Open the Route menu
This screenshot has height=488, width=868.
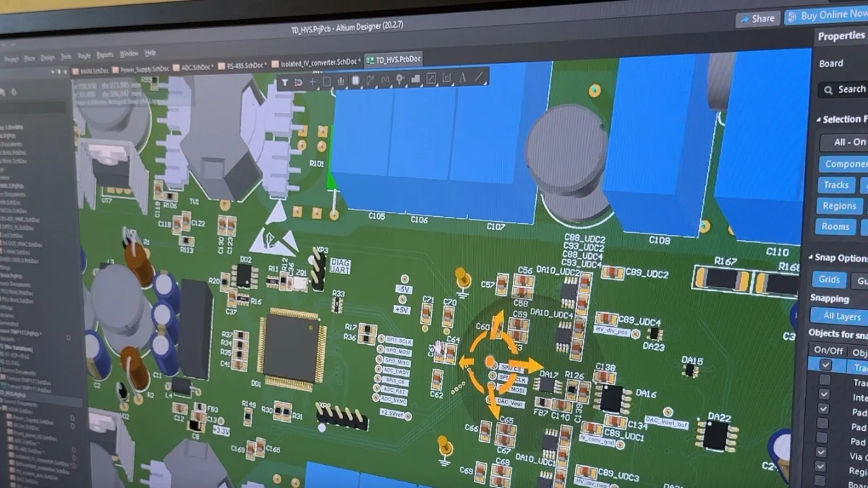coord(84,56)
